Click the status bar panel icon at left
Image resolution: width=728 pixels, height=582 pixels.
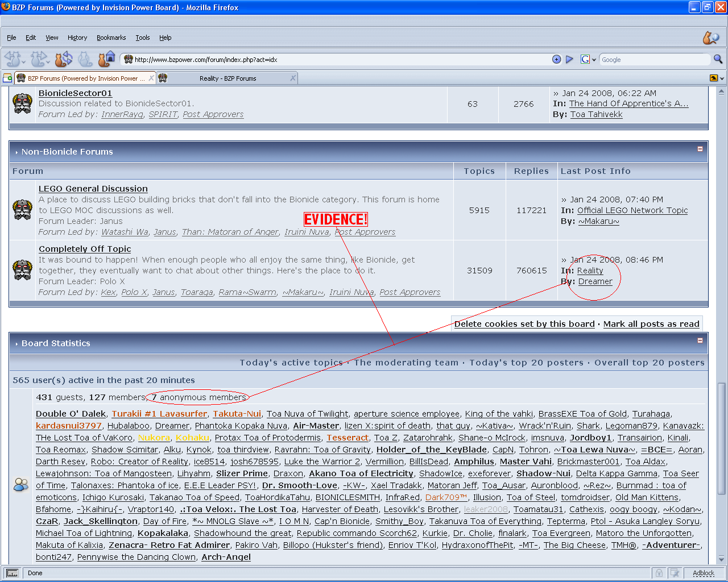[12, 573]
